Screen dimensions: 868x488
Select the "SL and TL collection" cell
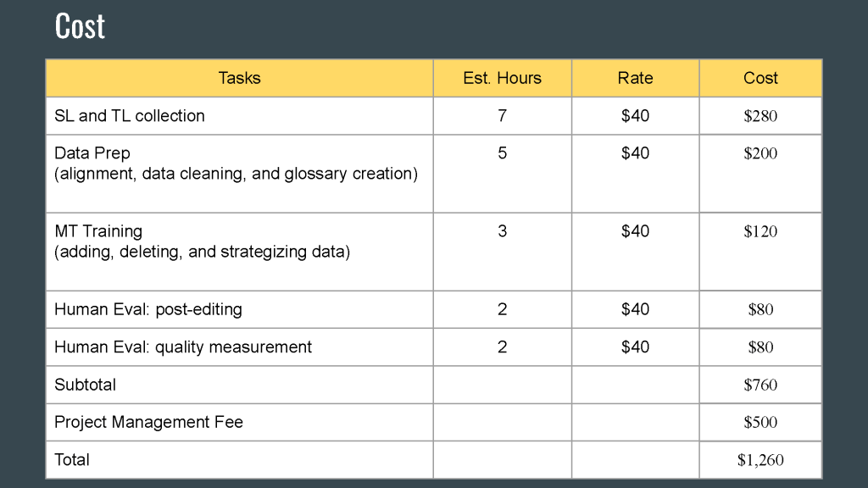130,116
